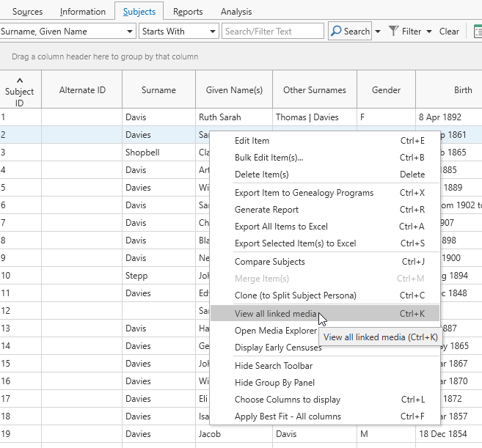482x448 pixels.
Task: Click the Filter funnel icon
Action: pos(394,32)
